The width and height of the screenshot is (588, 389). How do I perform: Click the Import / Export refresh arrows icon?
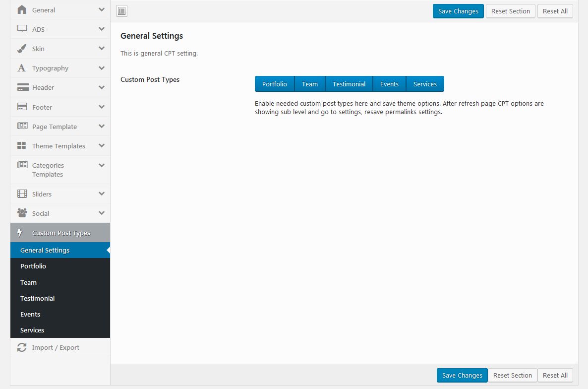point(22,347)
